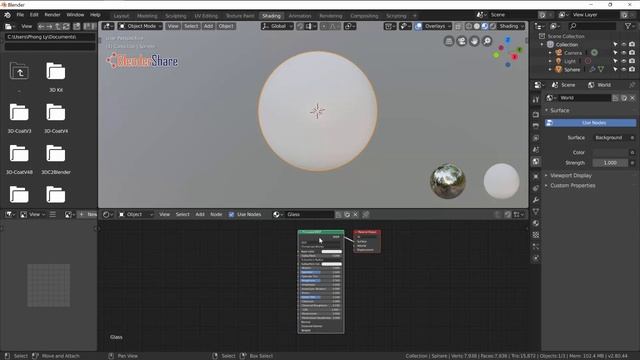
Task: Open the Modifiers wrench properties tab
Action: 536,200
